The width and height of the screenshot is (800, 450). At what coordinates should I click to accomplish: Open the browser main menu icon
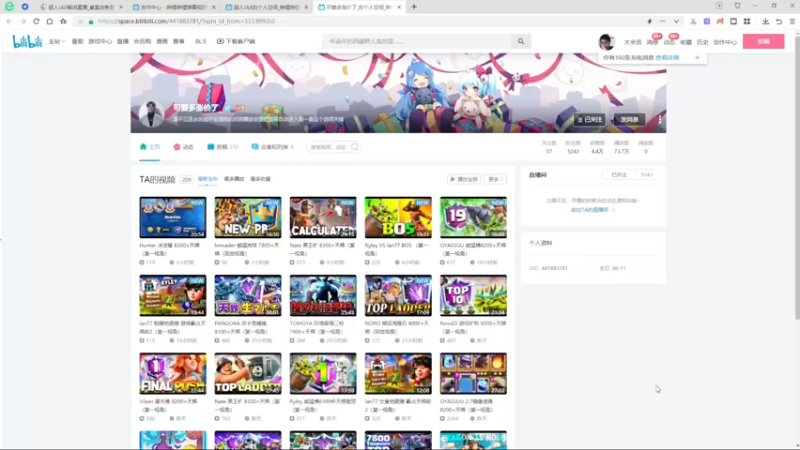click(x=792, y=21)
